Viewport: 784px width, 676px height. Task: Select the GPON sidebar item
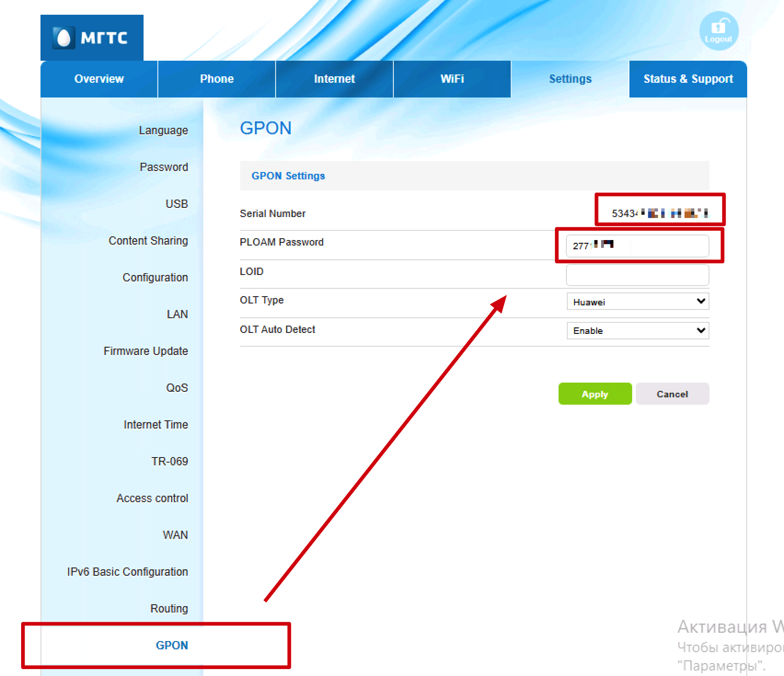click(172, 646)
